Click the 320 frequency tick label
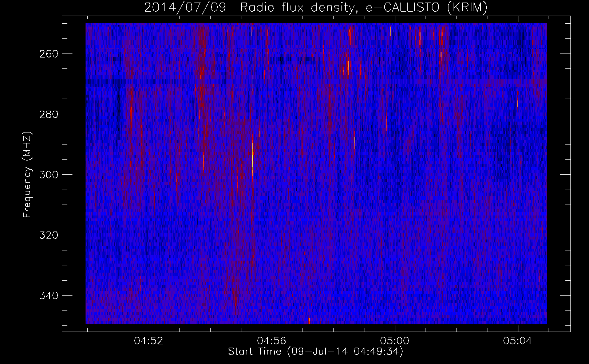Screen dimensions: 589x364 [48, 235]
